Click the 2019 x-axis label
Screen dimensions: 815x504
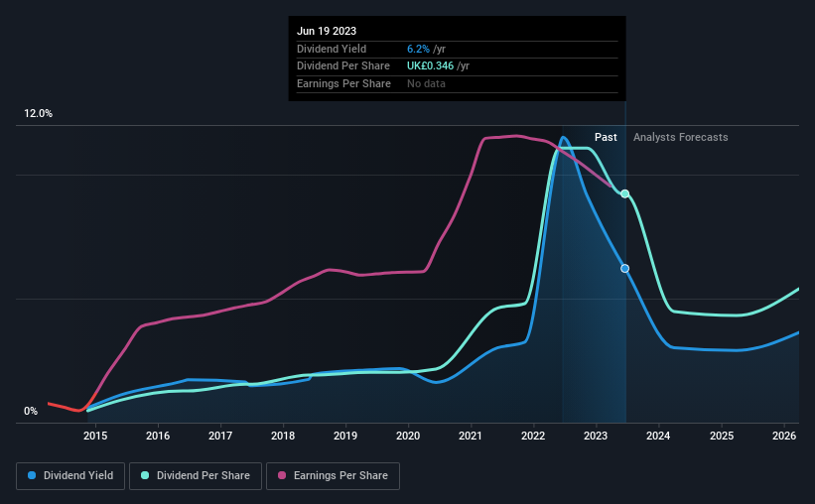345,436
